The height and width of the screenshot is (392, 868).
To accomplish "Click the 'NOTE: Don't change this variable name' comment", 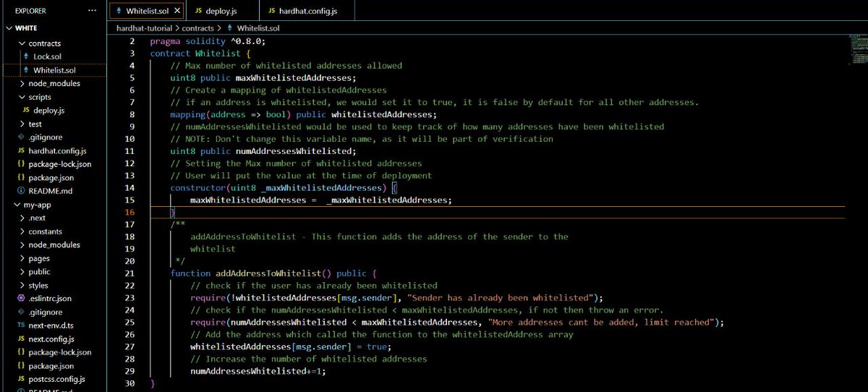I will pos(362,139).
